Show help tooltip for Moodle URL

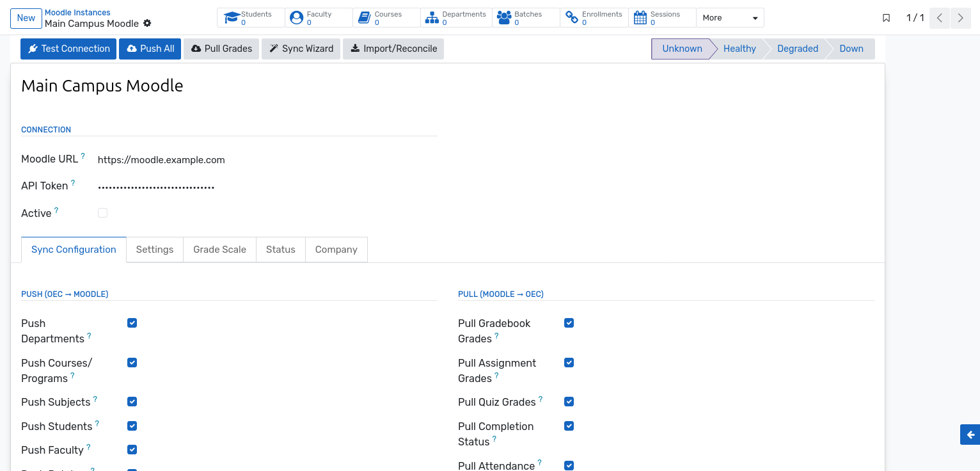(83, 156)
